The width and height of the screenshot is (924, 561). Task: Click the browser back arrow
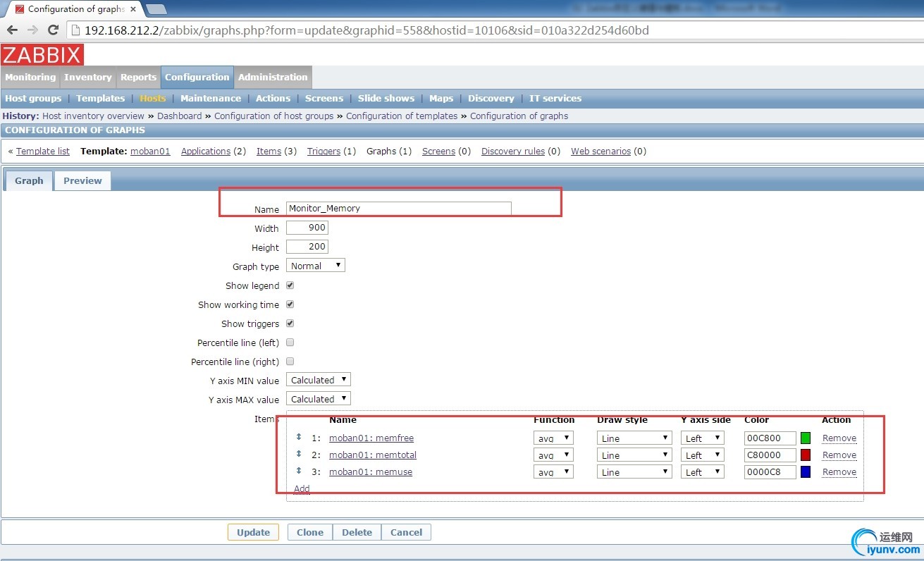12,30
